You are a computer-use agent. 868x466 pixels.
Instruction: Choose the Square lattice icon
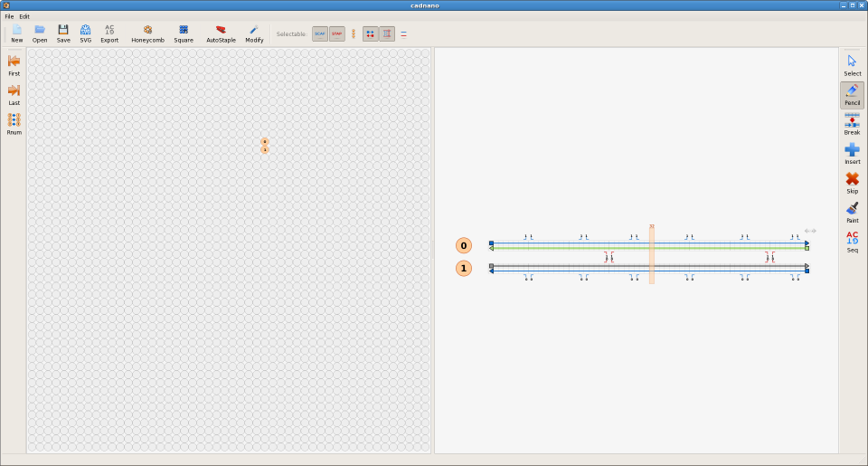184,33
